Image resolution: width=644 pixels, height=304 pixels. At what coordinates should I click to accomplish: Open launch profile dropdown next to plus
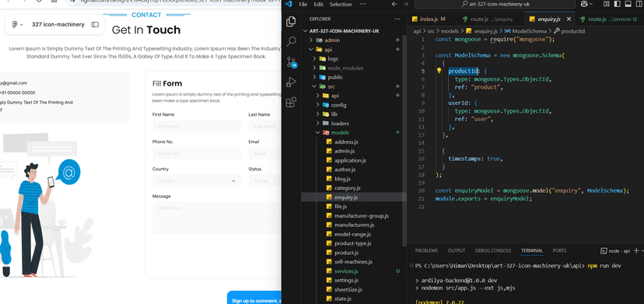pos(642,250)
